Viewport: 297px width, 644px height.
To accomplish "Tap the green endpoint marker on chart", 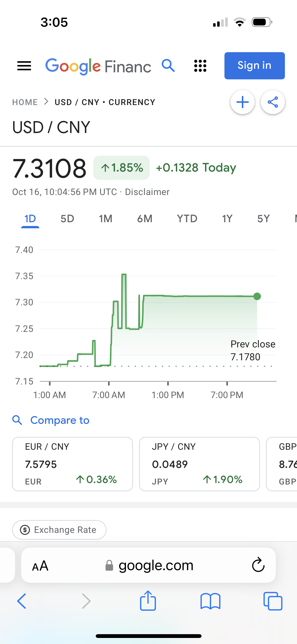I will [x=257, y=296].
